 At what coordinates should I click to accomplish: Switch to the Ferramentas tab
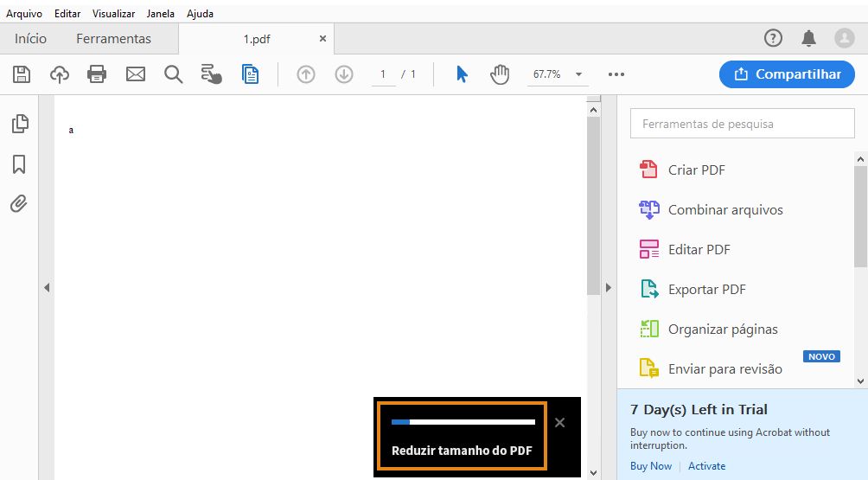tap(113, 39)
